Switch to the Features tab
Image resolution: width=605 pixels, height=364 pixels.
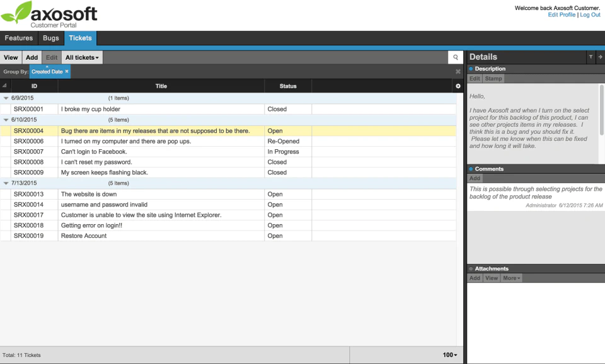[19, 38]
